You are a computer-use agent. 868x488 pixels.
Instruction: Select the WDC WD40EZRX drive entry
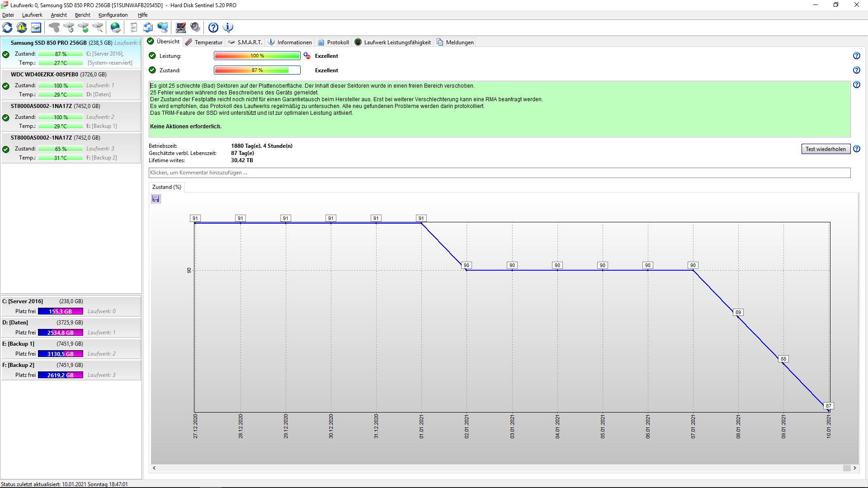(59, 75)
